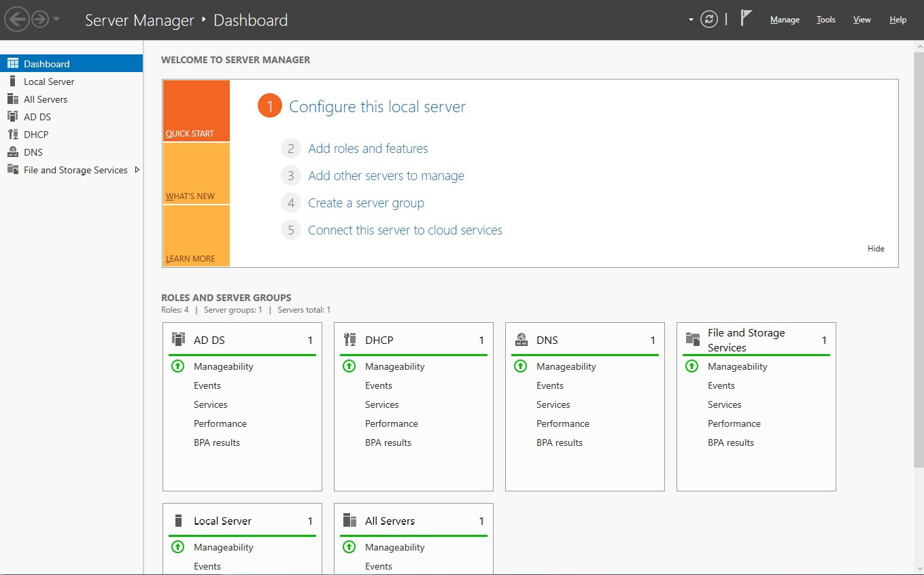Click the DHCP sidebar icon
The width and height of the screenshot is (924, 575).
click(x=12, y=134)
